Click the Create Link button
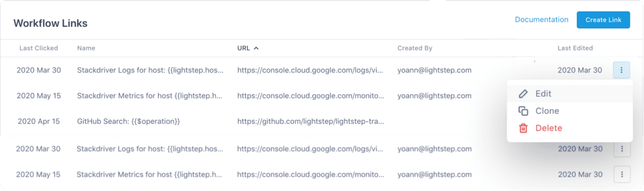Image resolution: width=644 pixels, height=191 pixels. tap(603, 20)
